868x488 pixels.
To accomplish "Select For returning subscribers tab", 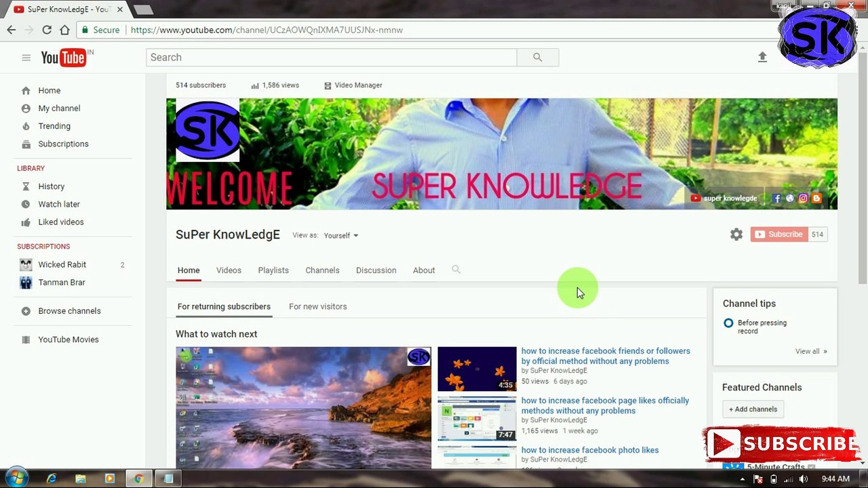I will click(224, 306).
